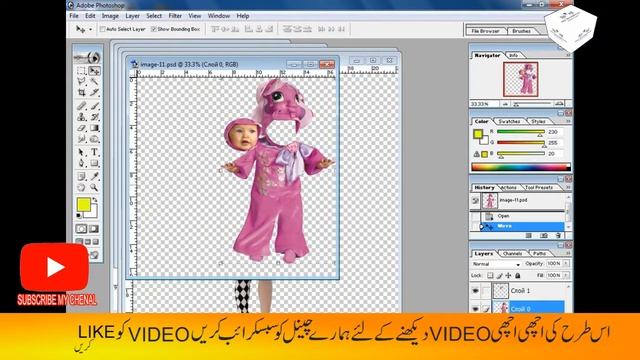Toggle lock transparent pixels

click(490, 276)
